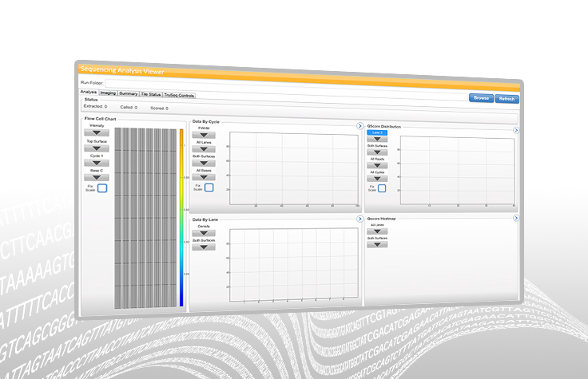Enable Fix Scale in Data By Cycle
This screenshot has width=588, height=379.
click(209, 188)
